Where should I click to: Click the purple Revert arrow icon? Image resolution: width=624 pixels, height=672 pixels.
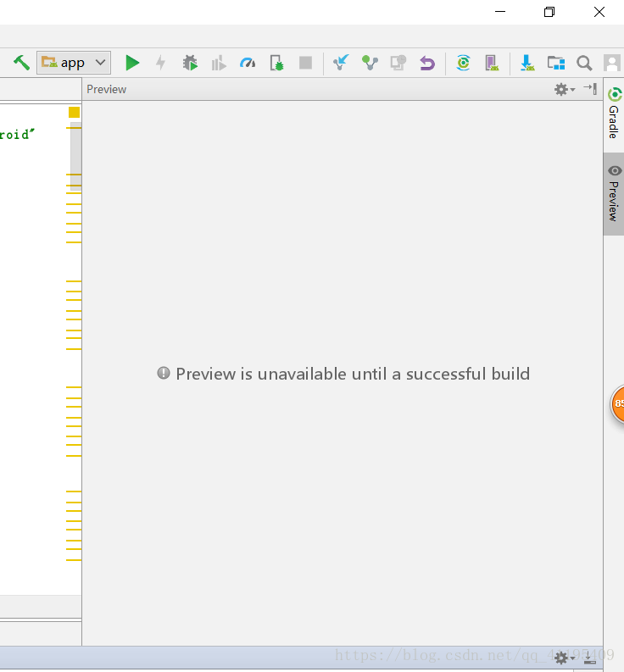[x=427, y=63]
